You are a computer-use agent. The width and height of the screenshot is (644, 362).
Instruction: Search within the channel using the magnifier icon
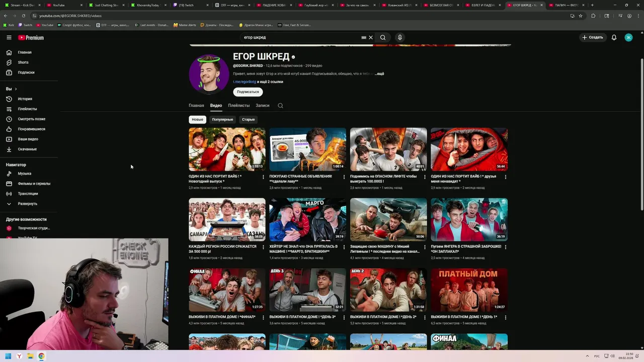tap(280, 106)
